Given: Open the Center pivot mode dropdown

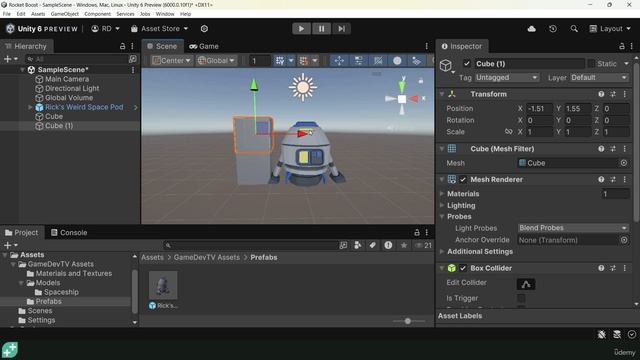Looking at the screenshot, I should [x=171, y=60].
